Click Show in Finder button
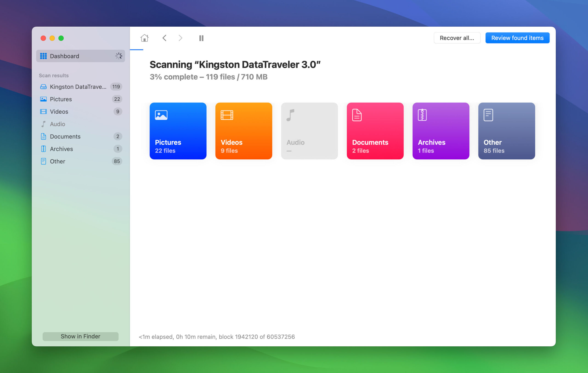The image size is (588, 373). pyautogui.click(x=80, y=336)
